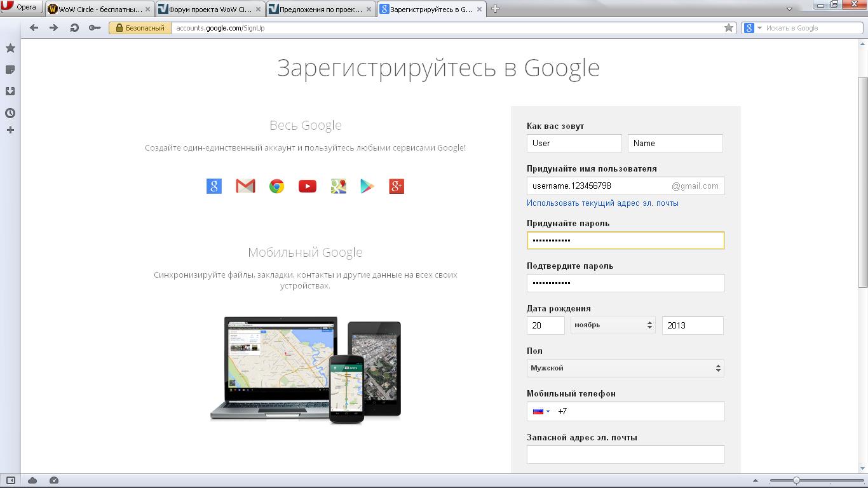Screen dimensions: 868x488
Task: Close the Форум проекта tab
Action: pyautogui.click(x=258, y=9)
